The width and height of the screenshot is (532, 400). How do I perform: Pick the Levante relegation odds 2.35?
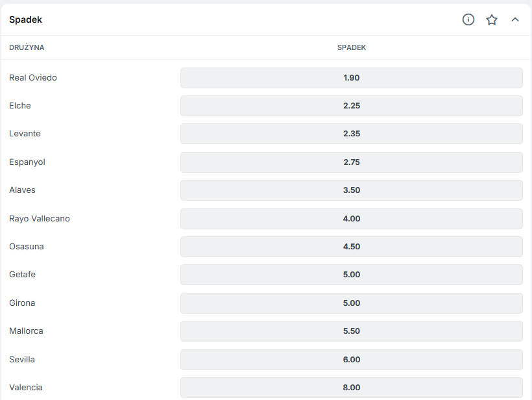352,134
